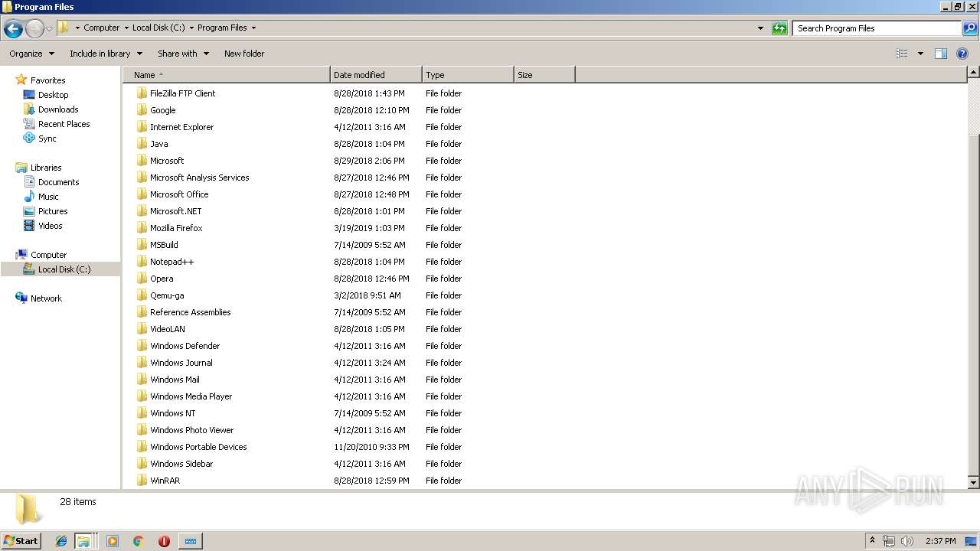980x551 pixels.
Task: Open the view options dropdown arrow
Action: coord(920,54)
